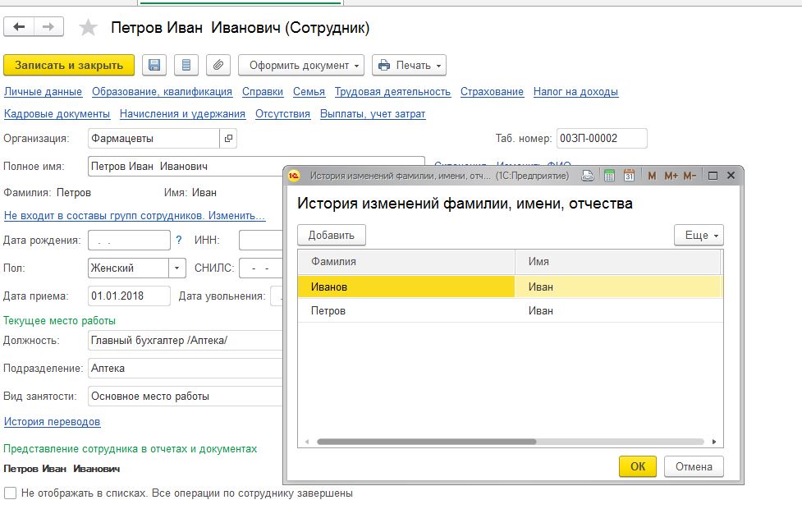Open the calendar icon in dialog title bar
This screenshot has width=802, height=532.
[x=629, y=176]
